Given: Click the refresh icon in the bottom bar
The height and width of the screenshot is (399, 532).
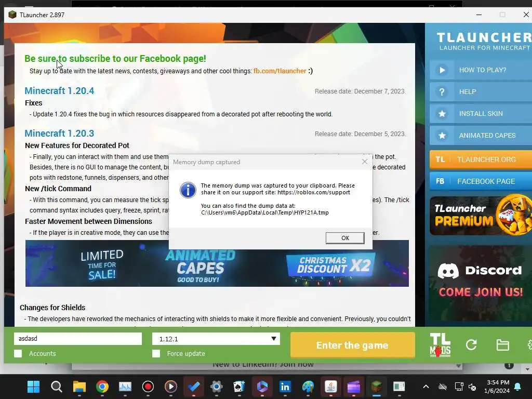Looking at the screenshot, I should coord(471,345).
